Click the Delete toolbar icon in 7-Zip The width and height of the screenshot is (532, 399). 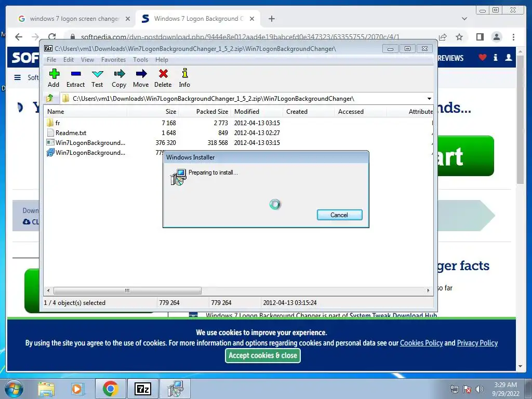(163, 78)
